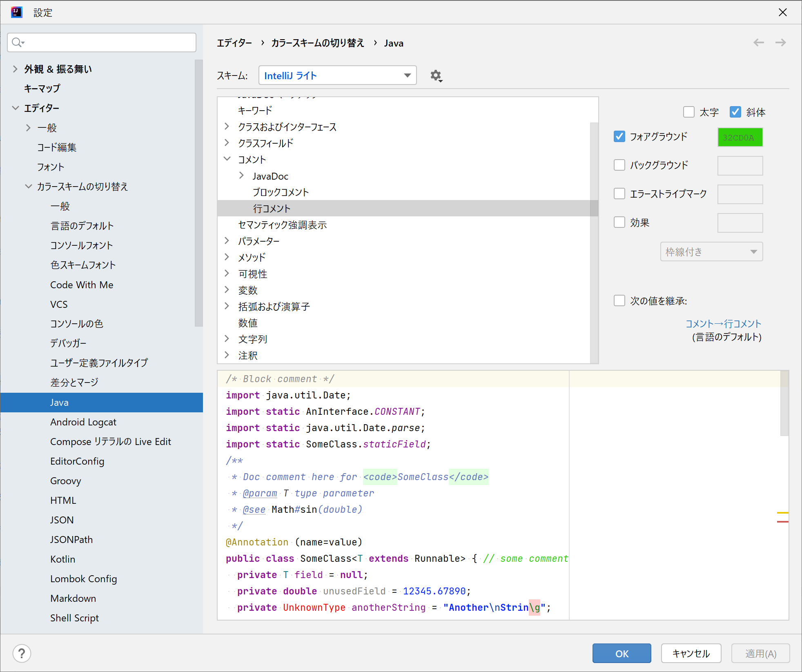Click the foreground color swatch 32CD0A
The image size is (802, 672).
(x=740, y=137)
